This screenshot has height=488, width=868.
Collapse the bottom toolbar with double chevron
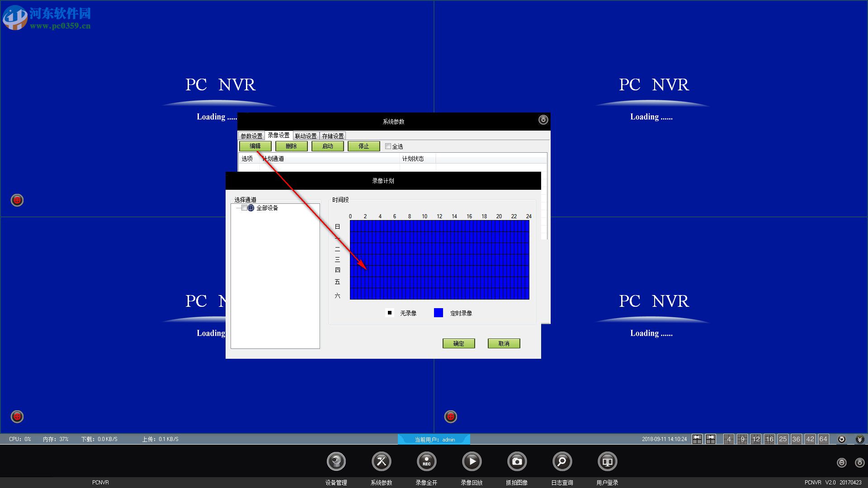859,439
